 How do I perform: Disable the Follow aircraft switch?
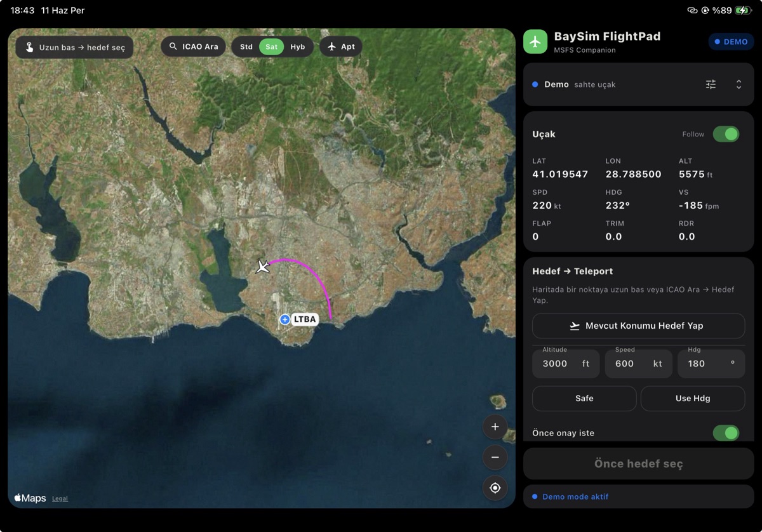pos(726,134)
